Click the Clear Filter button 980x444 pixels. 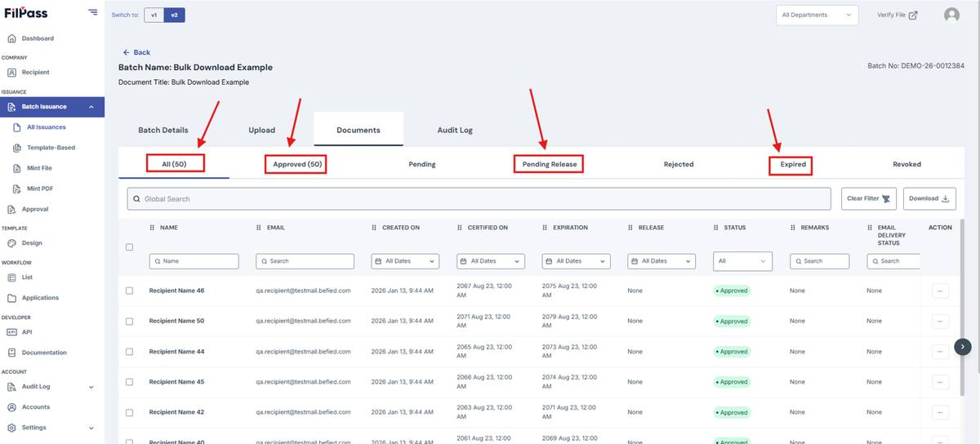870,198
